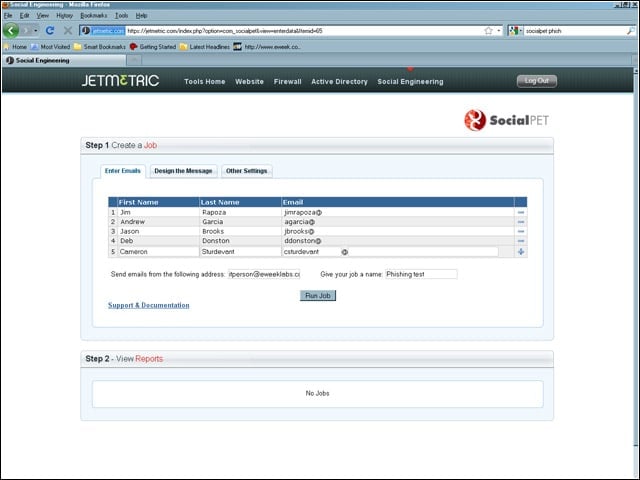Reload the page with the refresh icon

coord(50,31)
